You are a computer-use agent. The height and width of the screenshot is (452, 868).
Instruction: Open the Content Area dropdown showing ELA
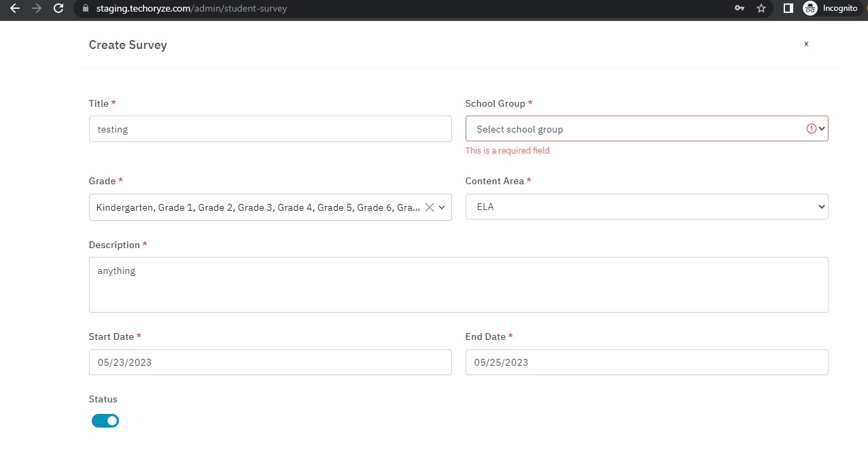point(646,207)
